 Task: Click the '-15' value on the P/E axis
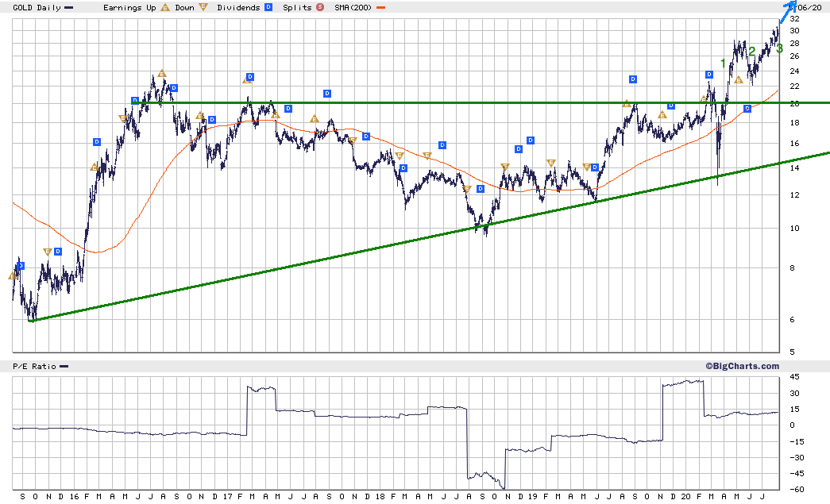click(x=797, y=441)
